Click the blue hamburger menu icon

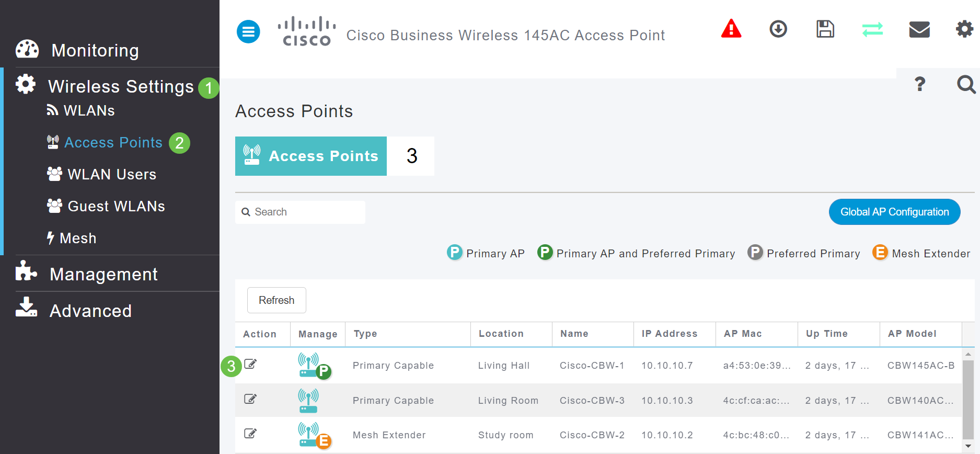(x=248, y=31)
